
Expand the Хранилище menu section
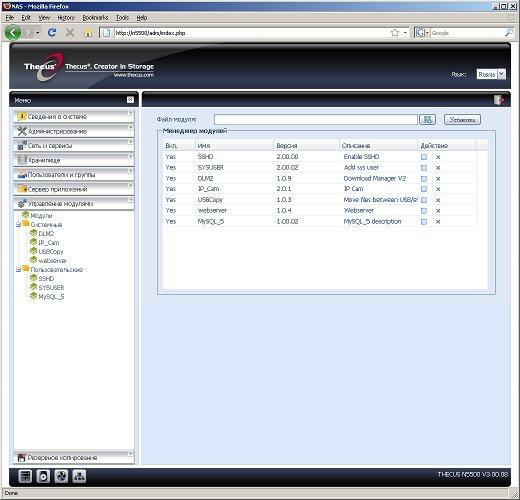click(74, 160)
